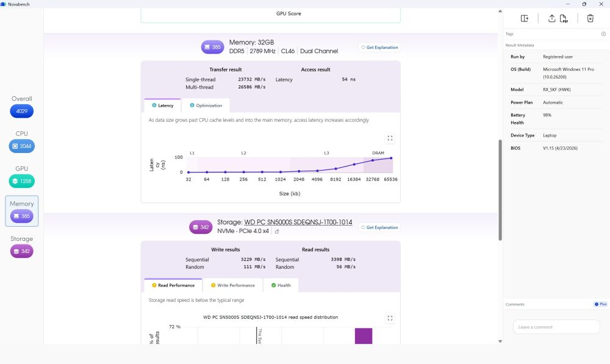The width and height of the screenshot is (610, 364).
Task: Open the Write Performance tab
Action: click(232, 285)
